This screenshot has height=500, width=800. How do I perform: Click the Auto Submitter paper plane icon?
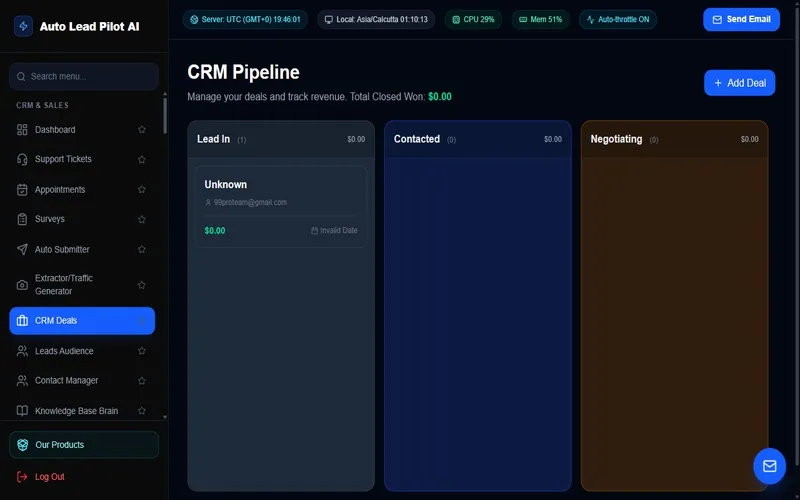click(22, 249)
